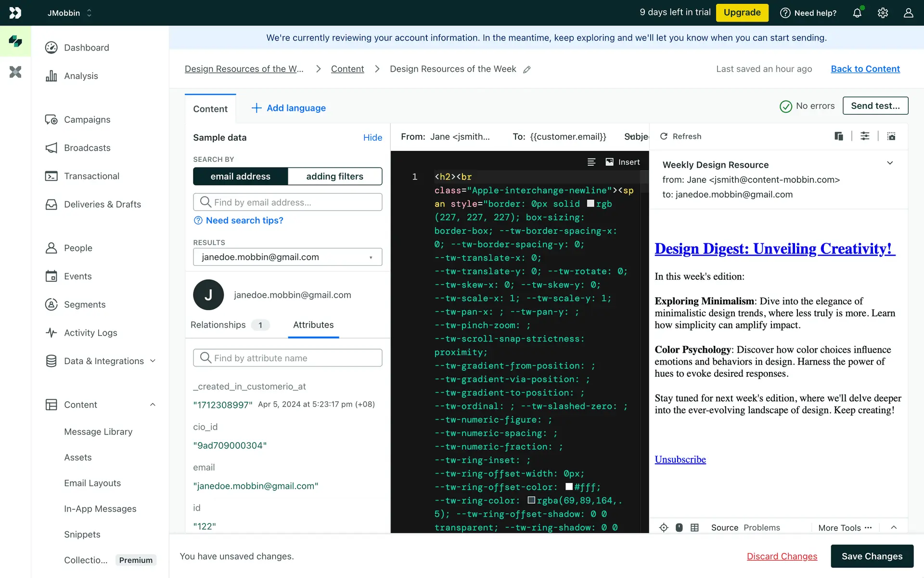This screenshot has width=924, height=578.
Task: Click the Discard Changes link
Action: tap(782, 556)
